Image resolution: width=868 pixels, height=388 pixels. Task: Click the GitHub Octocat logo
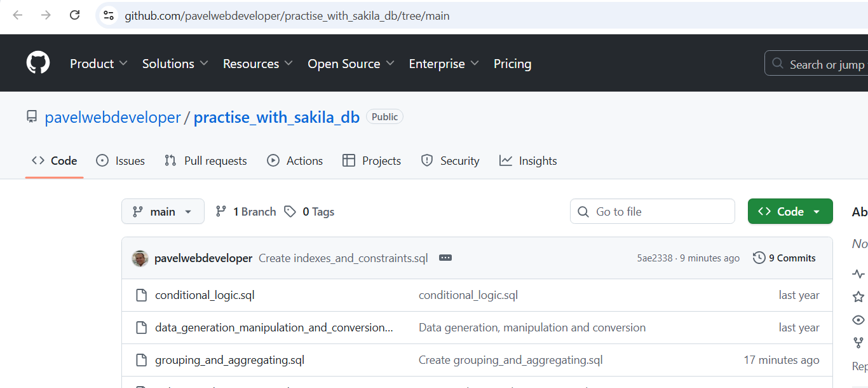pos(38,64)
